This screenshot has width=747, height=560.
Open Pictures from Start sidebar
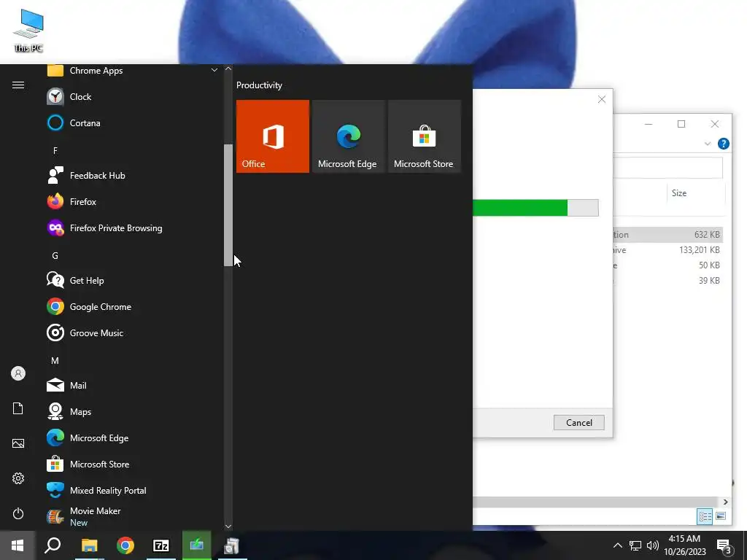click(x=18, y=443)
